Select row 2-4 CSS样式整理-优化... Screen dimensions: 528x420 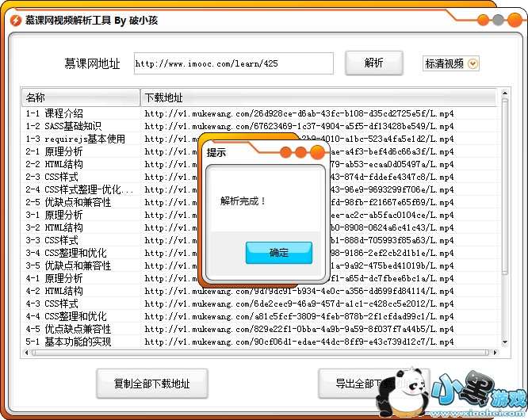(x=259, y=189)
